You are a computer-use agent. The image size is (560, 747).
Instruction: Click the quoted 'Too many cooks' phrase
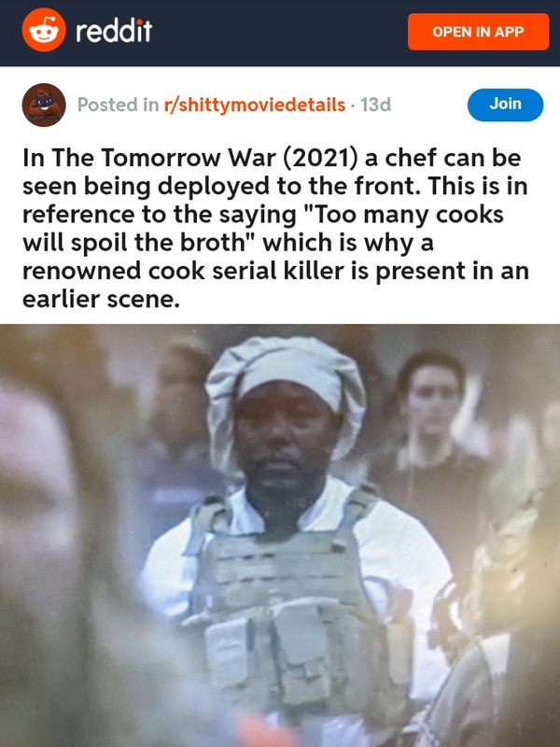403,215
